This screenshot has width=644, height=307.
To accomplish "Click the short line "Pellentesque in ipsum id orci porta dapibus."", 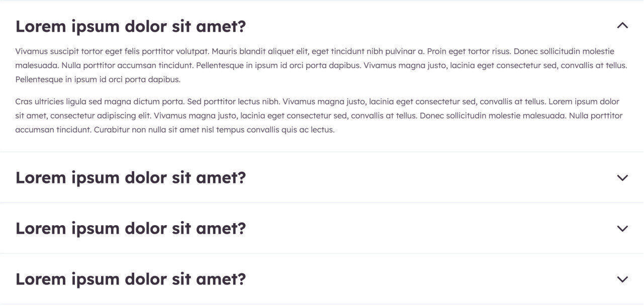I will [x=98, y=79].
